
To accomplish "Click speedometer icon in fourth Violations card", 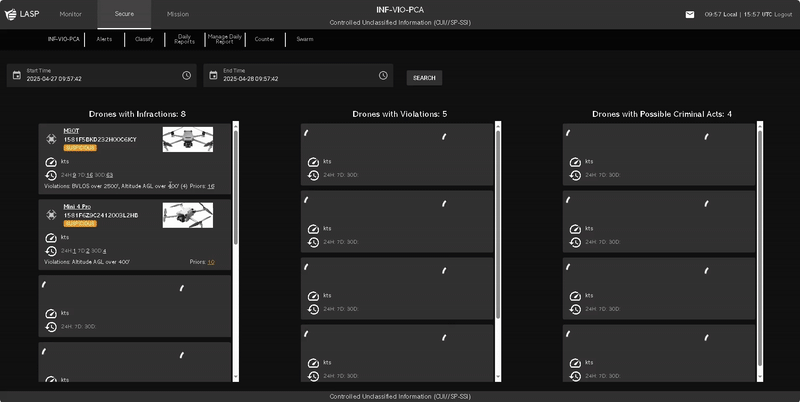I will [313, 363].
